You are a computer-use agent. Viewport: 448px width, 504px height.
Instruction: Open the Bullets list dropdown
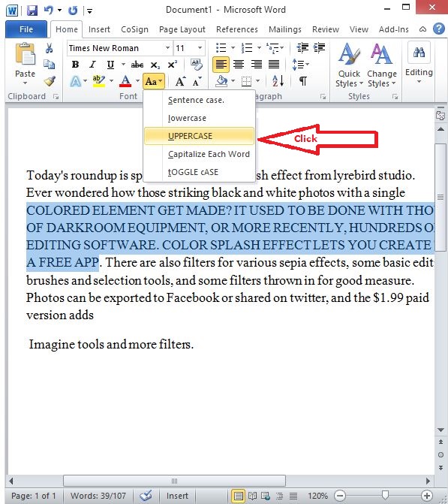pos(233,48)
